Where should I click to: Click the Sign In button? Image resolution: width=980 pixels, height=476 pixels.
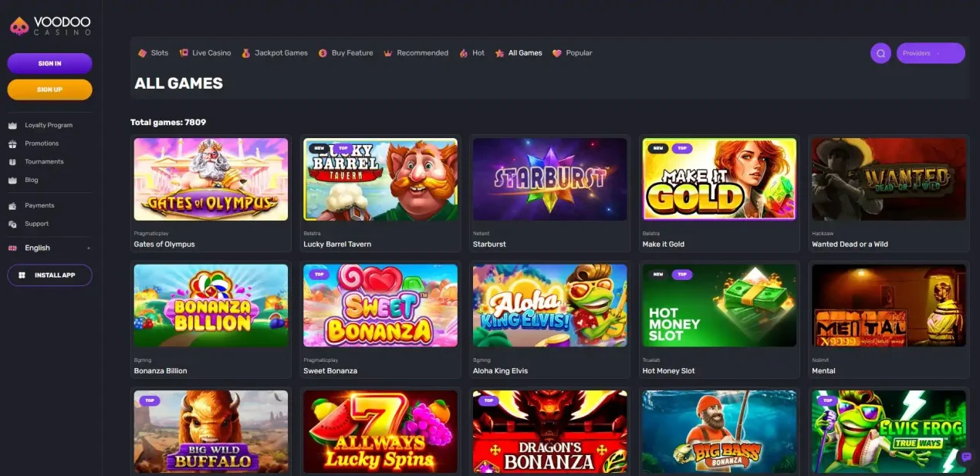click(x=50, y=63)
